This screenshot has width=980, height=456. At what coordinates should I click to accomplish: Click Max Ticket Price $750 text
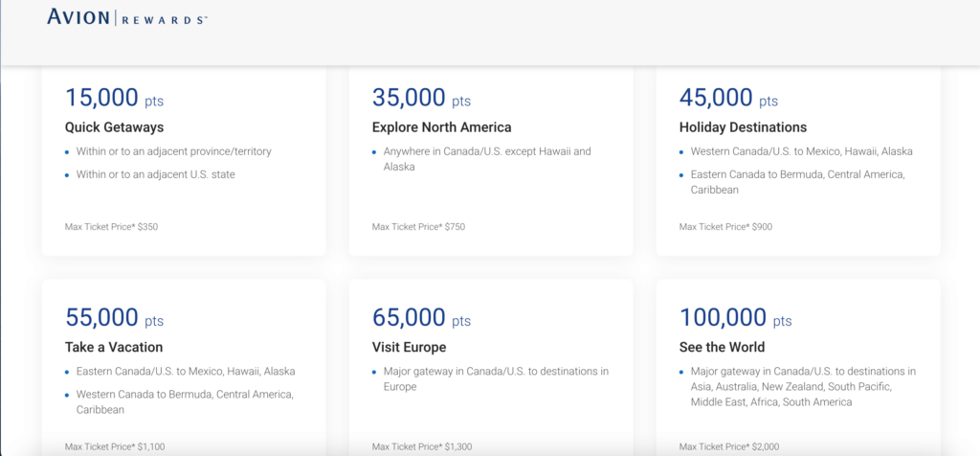418,227
